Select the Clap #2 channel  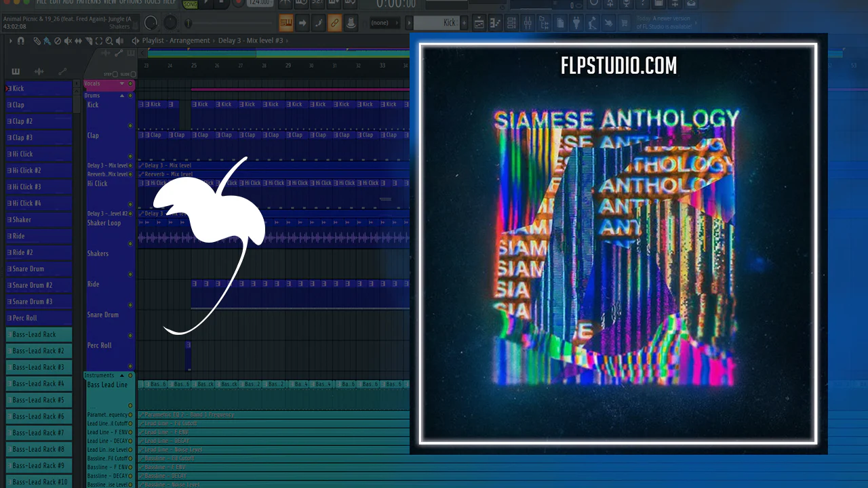(39, 121)
